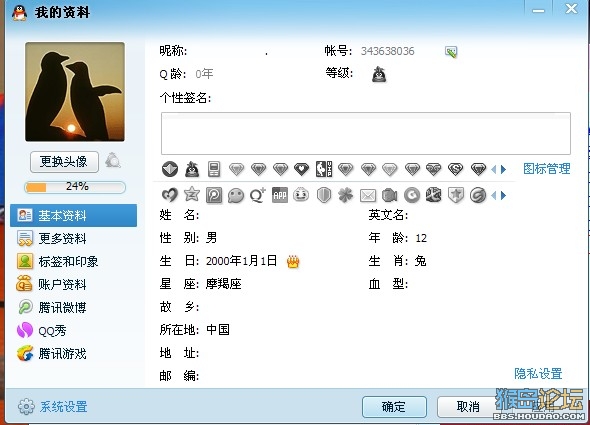Click the edit nickname icon beside account number
The width and height of the screenshot is (590, 425).
tap(451, 52)
